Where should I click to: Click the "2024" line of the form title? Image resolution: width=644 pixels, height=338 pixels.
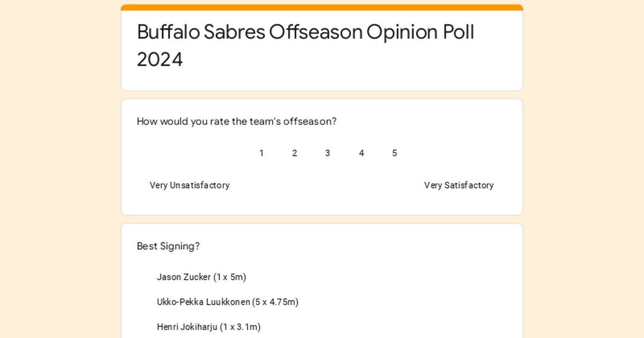[160, 60]
